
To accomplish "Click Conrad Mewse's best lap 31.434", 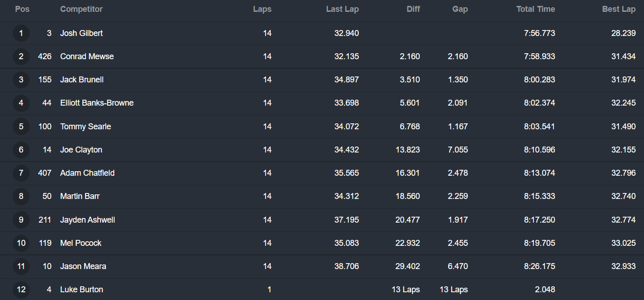I will (x=623, y=56).
